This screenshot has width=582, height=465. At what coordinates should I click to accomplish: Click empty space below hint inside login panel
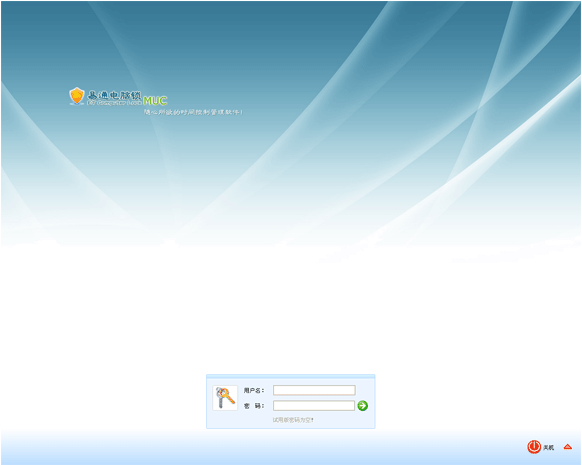pyautogui.click(x=291, y=426)
